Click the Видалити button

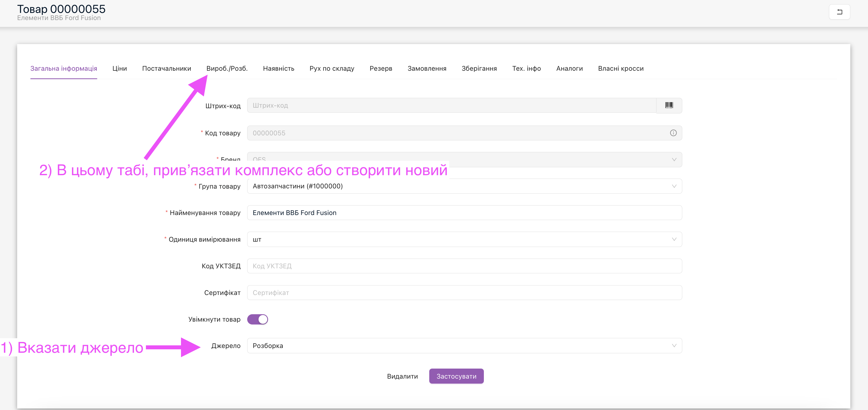tap(402, 376)
